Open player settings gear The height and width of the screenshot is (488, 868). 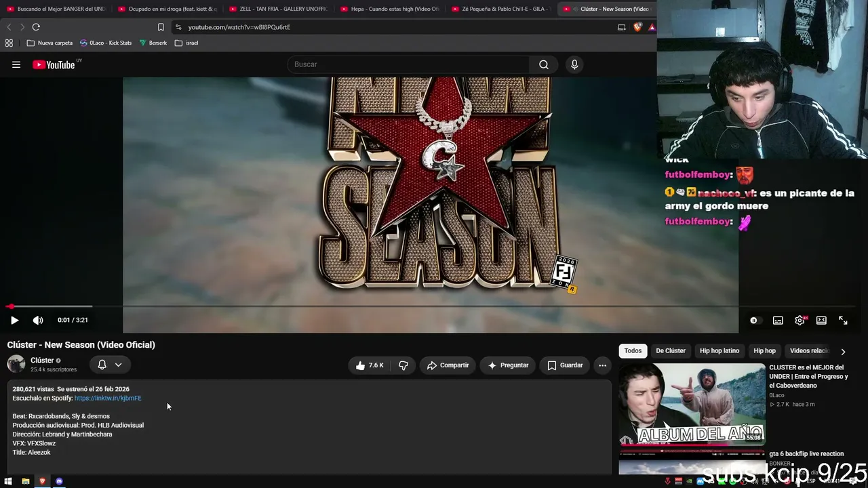[x=800, y=320]
